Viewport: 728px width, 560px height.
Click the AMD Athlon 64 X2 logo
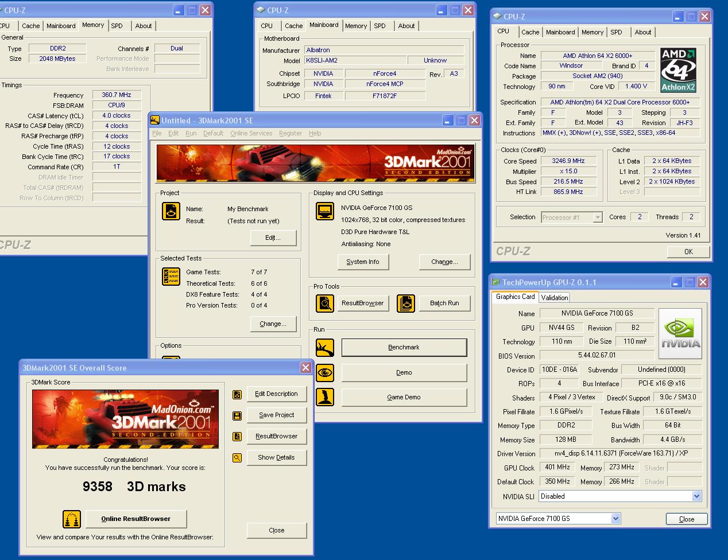point(678,71)
